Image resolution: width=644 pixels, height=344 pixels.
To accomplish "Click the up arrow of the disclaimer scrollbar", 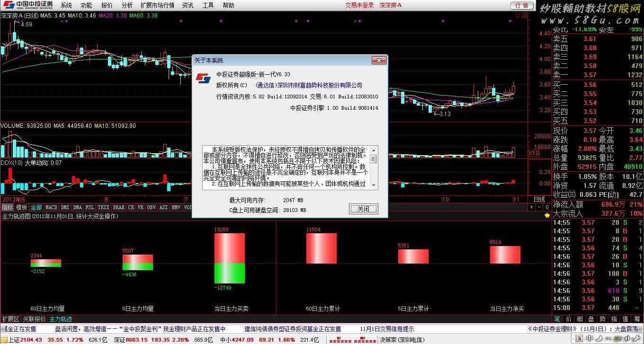I will click(374, 149).
